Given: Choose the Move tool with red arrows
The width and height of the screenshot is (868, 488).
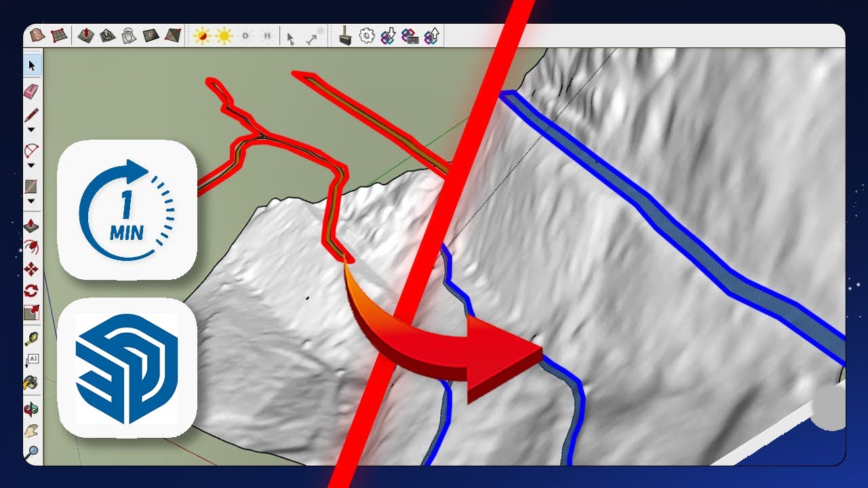Looking at the screenshot, I should tap(31, 269).
